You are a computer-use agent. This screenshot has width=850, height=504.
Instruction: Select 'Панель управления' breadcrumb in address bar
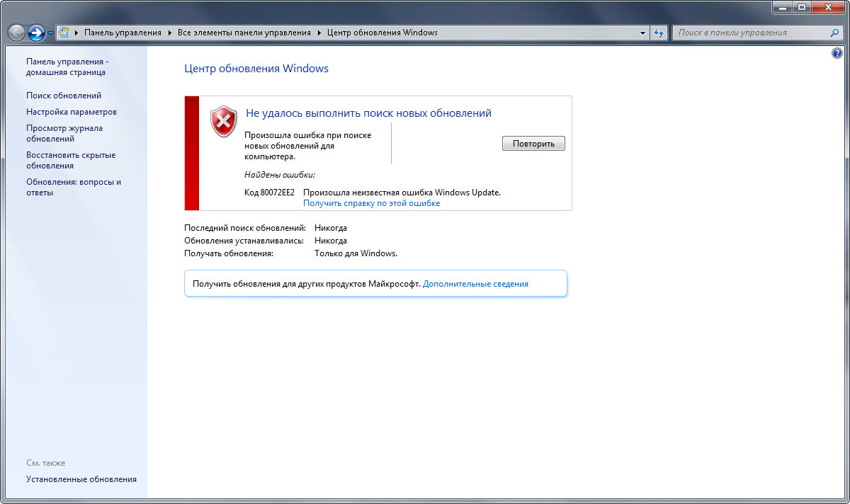pos(123,33)
